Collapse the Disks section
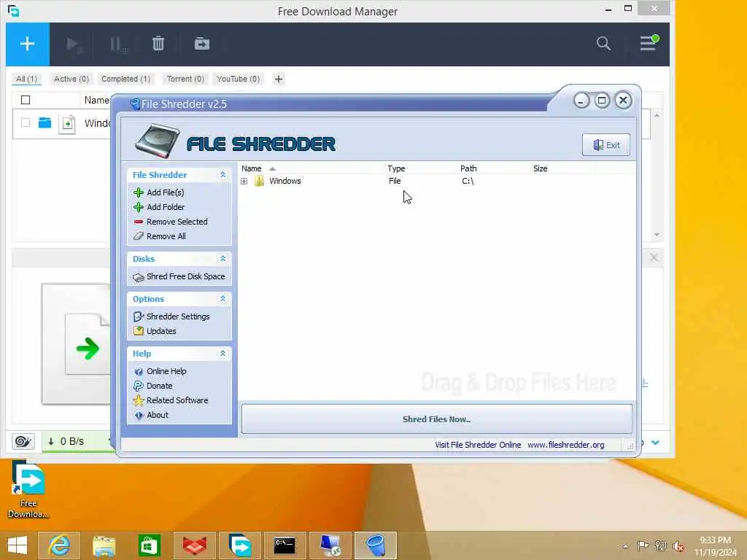 coord(222,259)
